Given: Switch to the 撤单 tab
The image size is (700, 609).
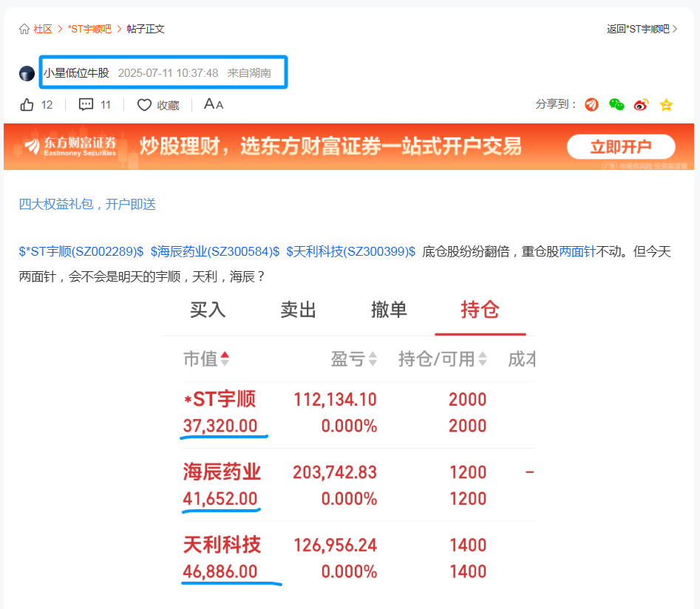Looking at the screenshot, I should 389,310.
